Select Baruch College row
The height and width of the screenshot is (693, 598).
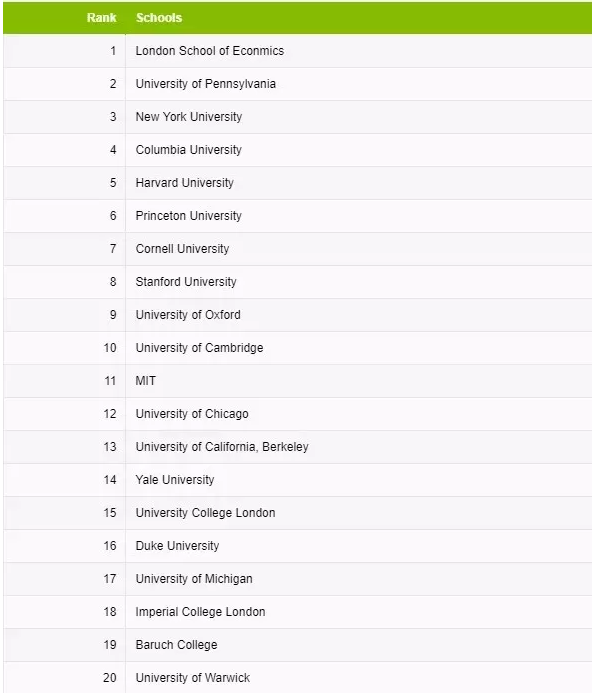click(297, 645)
